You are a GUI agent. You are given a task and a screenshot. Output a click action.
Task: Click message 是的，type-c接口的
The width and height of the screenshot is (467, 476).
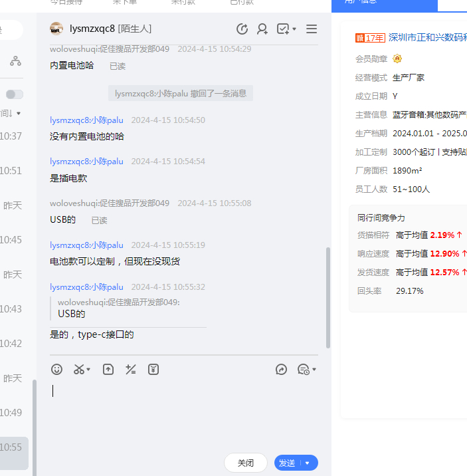point(92,334)
